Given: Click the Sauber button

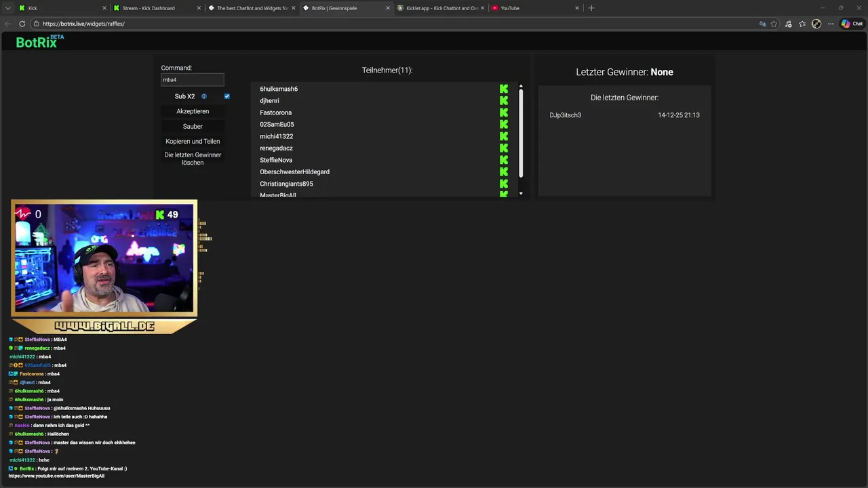Looking at the screenshot, I should (x=193, y=126).
